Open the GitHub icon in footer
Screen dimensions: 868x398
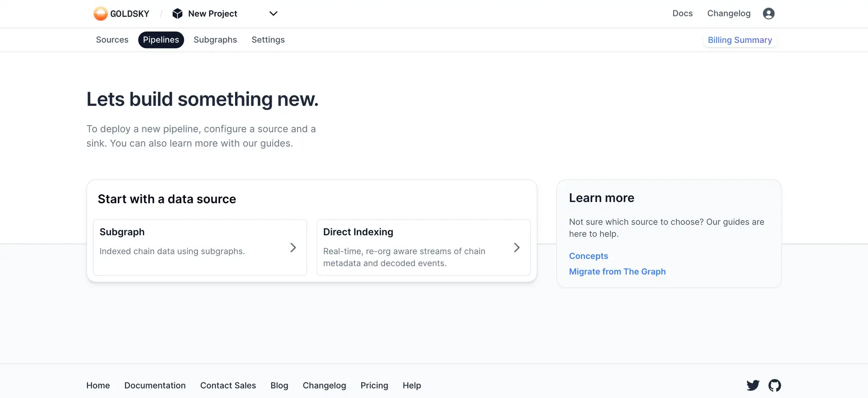tap(774, 385)
